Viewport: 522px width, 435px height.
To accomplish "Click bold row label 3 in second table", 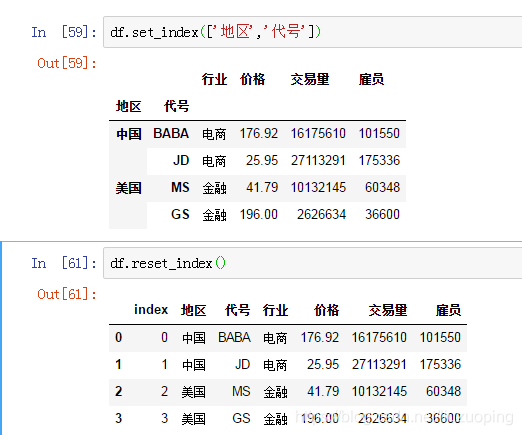I will point(119,418).
